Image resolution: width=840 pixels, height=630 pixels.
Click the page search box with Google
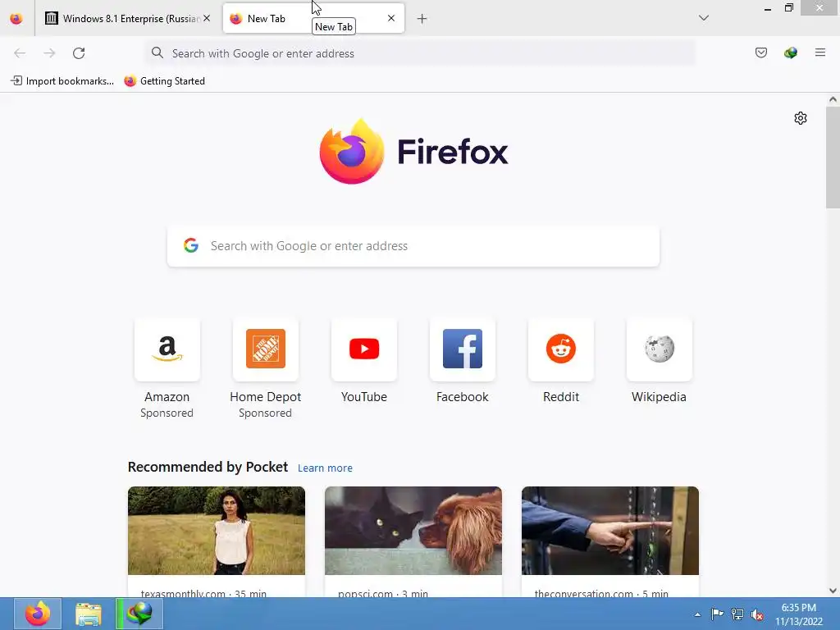coord(413,246)
